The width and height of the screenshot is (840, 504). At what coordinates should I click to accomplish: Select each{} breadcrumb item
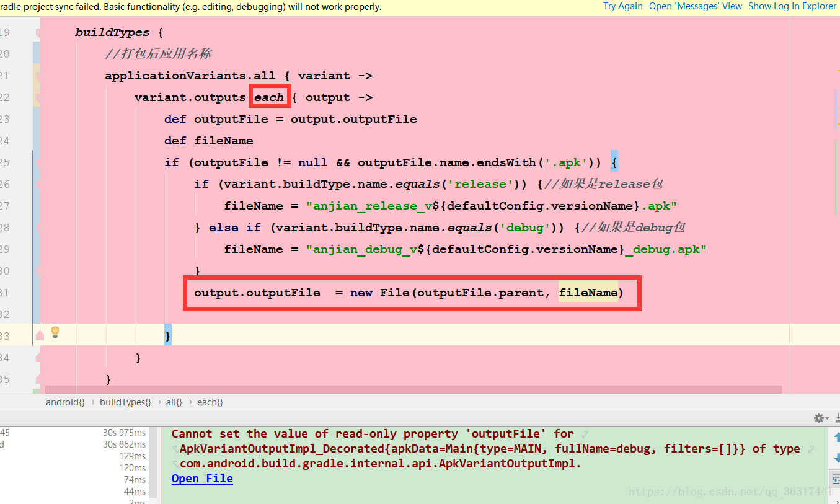(x=210, y=402)
